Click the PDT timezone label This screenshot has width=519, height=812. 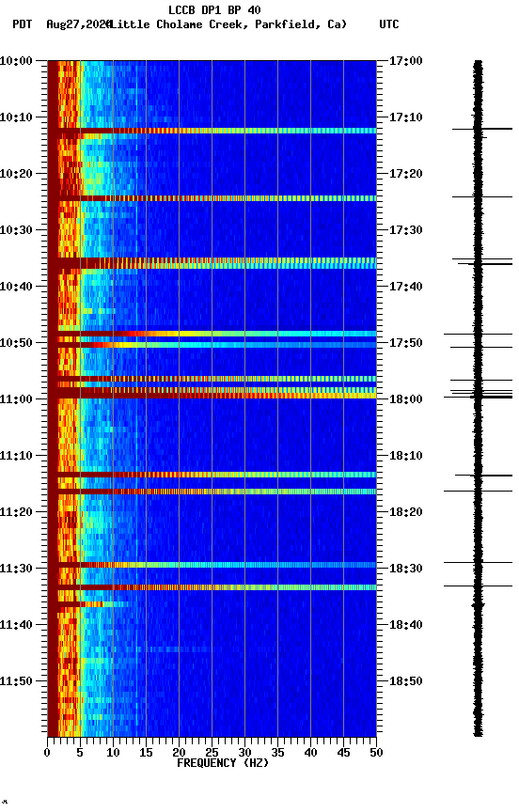click(23, 24)
